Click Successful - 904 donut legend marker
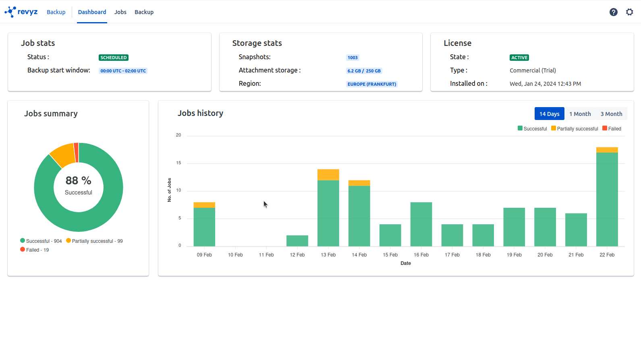Viewport: 641px width, 364px height. click(23, 241)
